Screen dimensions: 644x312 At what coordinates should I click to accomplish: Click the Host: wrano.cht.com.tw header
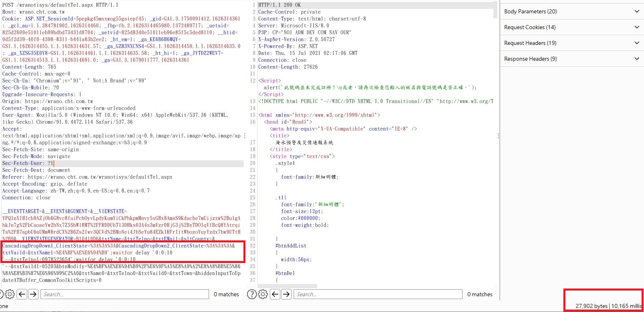click(34, 12)
